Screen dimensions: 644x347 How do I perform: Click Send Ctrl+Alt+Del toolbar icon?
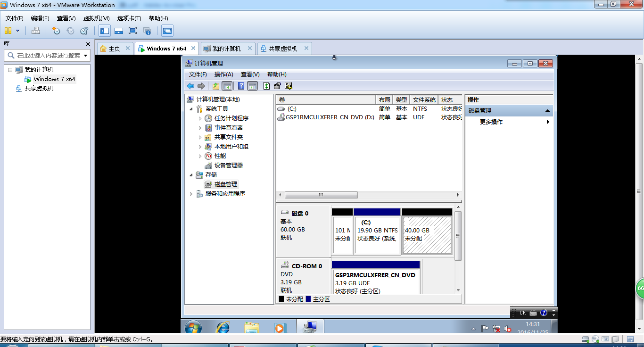coord(36,31)
